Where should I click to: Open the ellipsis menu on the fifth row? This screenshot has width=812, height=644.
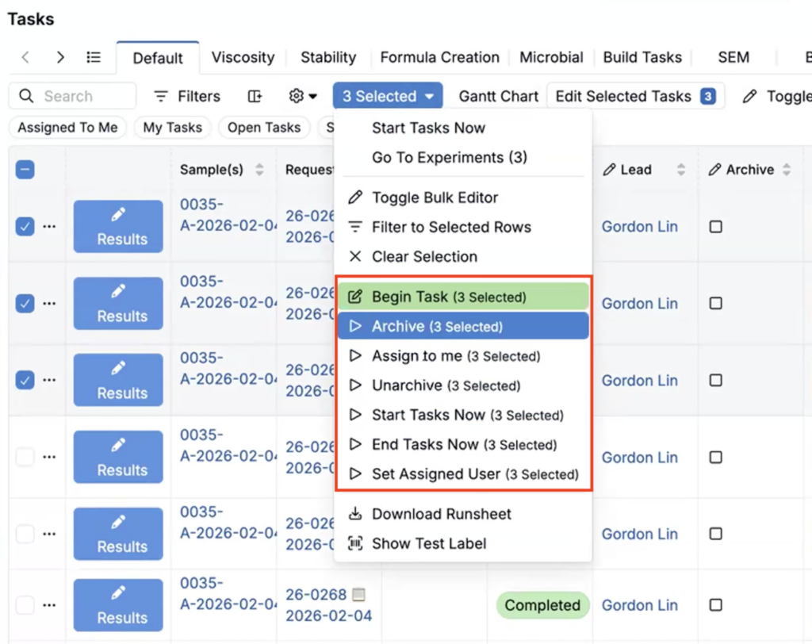[50, 534]
